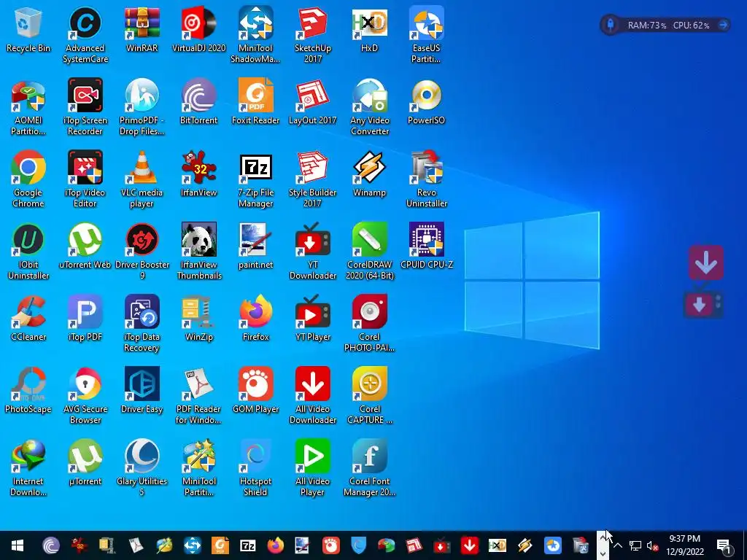Open the Corel CAPTURE shortcut

[369, 396]
